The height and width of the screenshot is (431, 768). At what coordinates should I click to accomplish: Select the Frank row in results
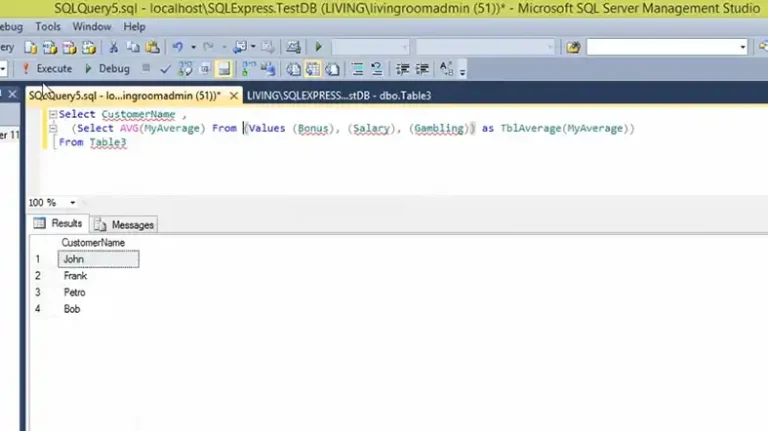tap(75, 276)
